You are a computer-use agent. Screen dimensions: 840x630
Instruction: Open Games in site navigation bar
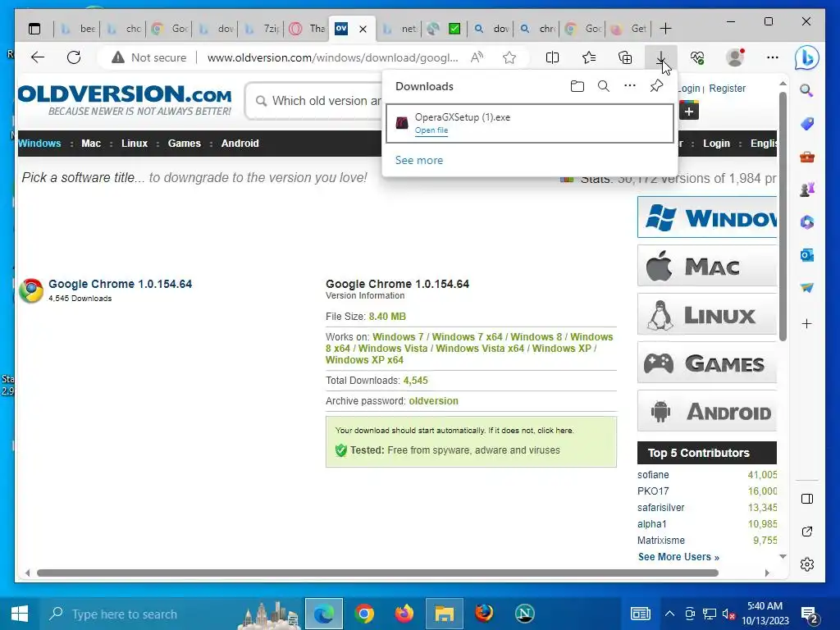click(185, 143)
